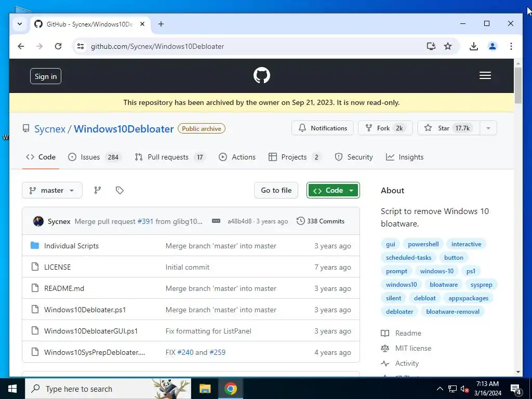Click the GitHub Octocat logo in the header
Viewport: 532px width, 399px height.
(262, 75)
